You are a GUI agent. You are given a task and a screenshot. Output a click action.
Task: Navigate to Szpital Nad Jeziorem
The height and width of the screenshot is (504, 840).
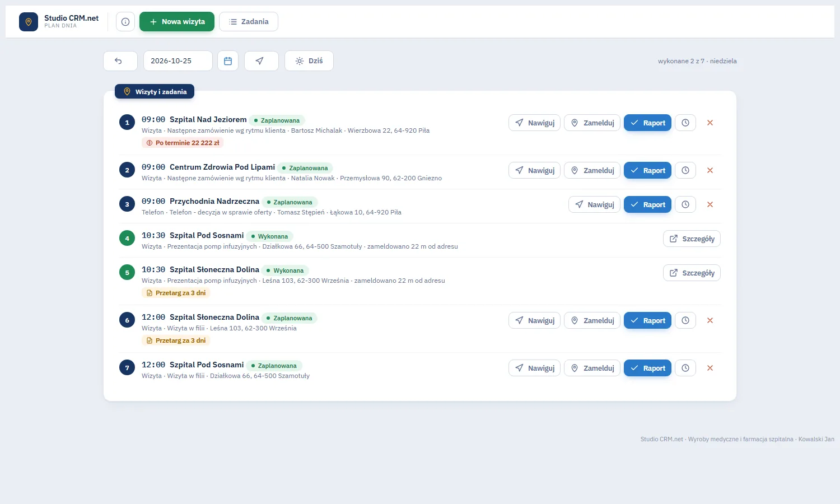(x=534, y=123)
